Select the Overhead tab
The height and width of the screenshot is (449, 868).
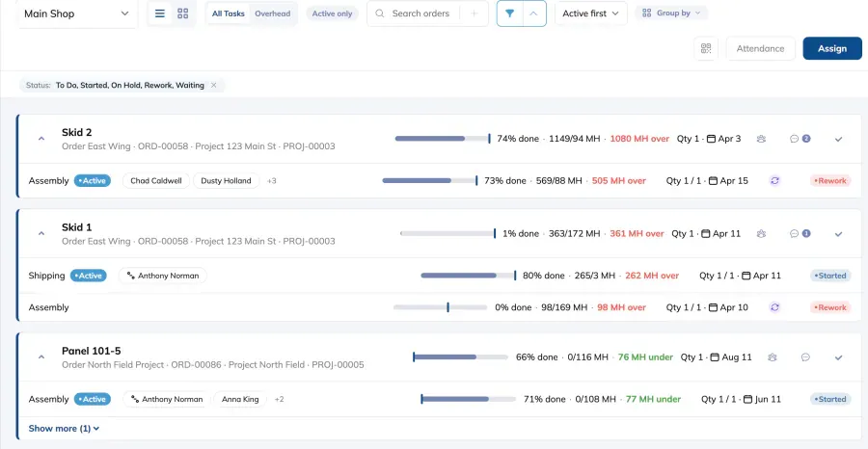272,13
